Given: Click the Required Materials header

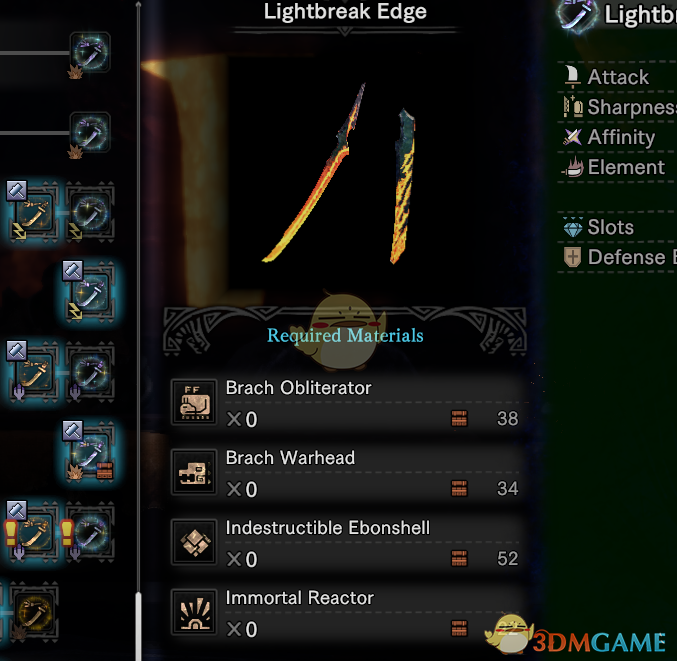Looking at the screenshot, I should click(345, 335).
